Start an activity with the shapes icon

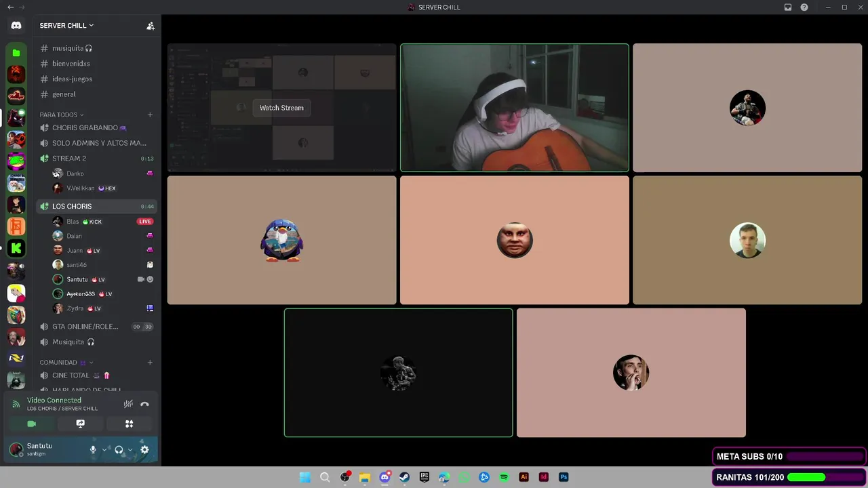click(129, 424)
